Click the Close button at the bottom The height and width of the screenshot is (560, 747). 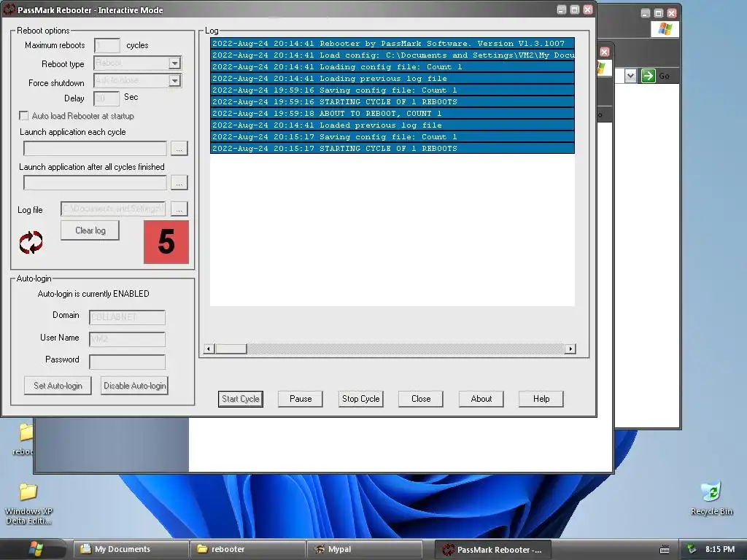click(421, 399)
